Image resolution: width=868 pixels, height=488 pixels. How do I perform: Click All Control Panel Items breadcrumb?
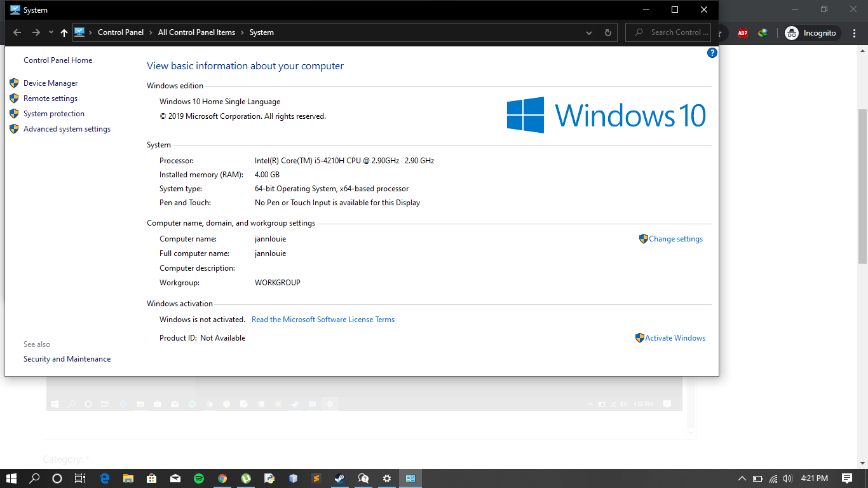pyautogui.click(x=196, y=32)
